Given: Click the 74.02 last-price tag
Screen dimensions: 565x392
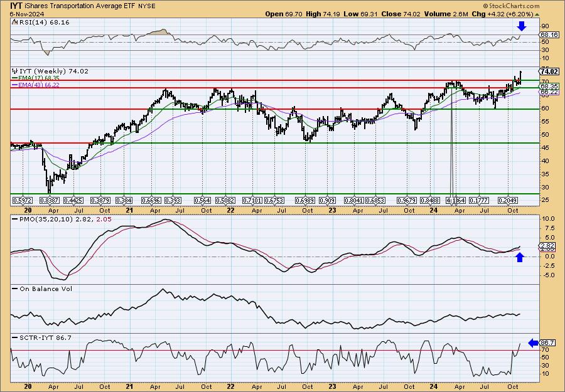Looking at the screenshot, I should pos(549,72).
